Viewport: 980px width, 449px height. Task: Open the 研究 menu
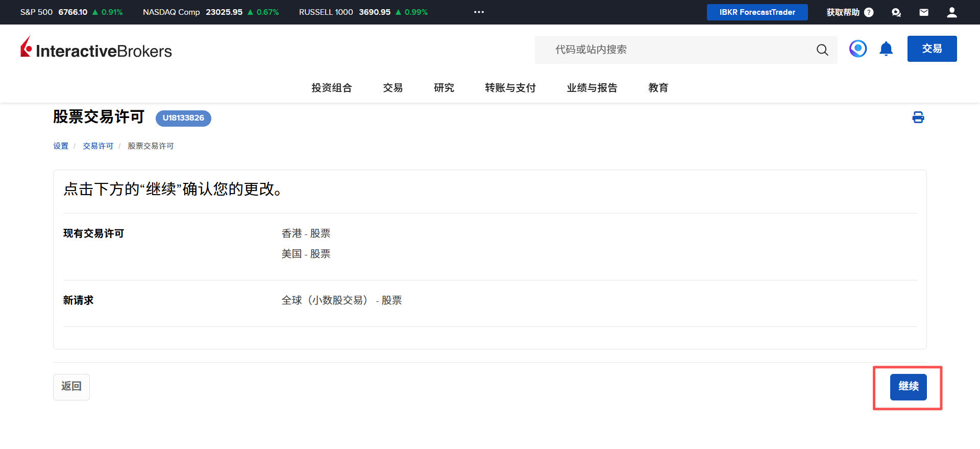tap(444, 88)
